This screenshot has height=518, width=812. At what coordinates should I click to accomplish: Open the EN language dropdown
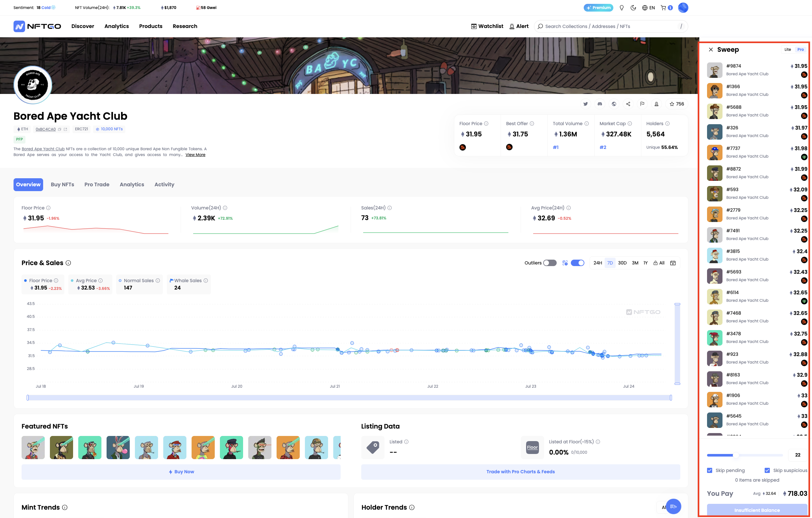(x=648, y=7)
